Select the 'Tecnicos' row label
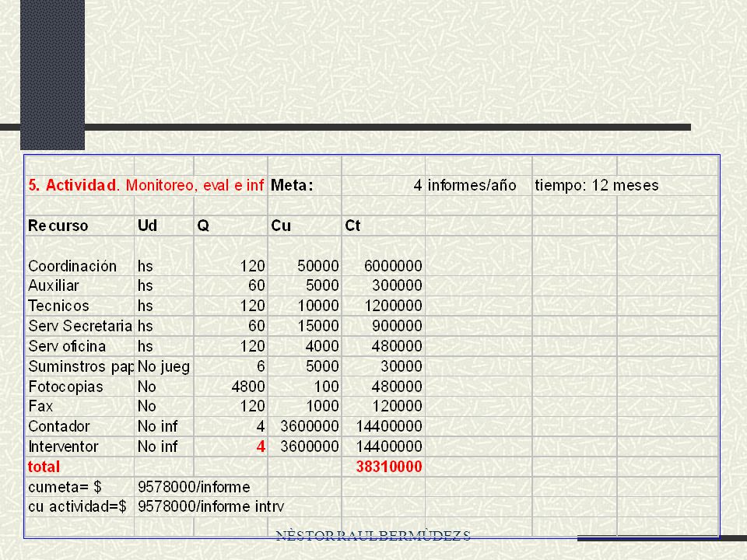747x560 pixels. point(58,306)
